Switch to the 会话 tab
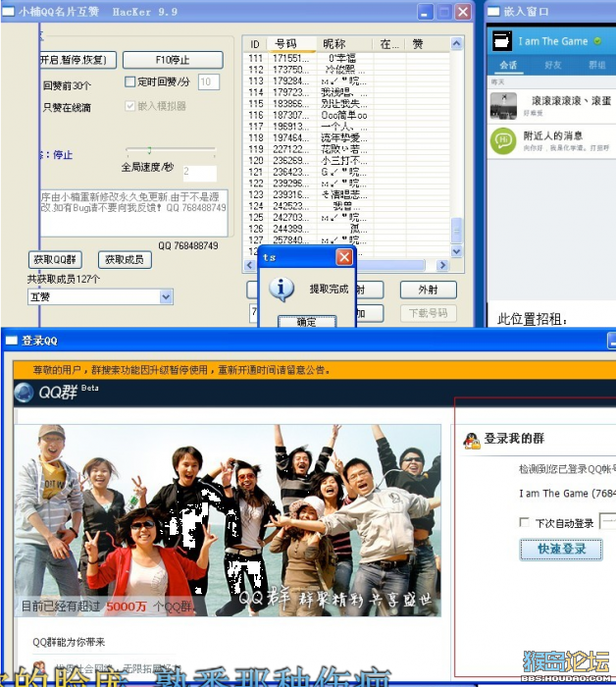Image resolution: width=616 pixels, height=687 pixels. [508, 66]
